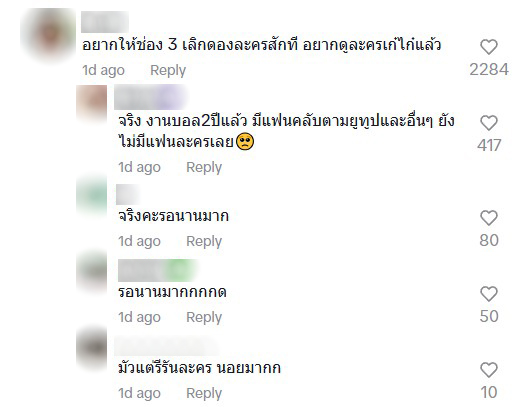Screen dimensions: 523x407
Task: Tap the heart on the 50-like reply
Action: click(489, 294)
